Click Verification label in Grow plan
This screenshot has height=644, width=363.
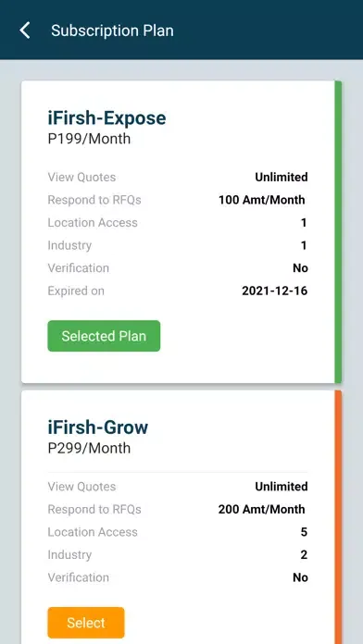click(79, 577)
